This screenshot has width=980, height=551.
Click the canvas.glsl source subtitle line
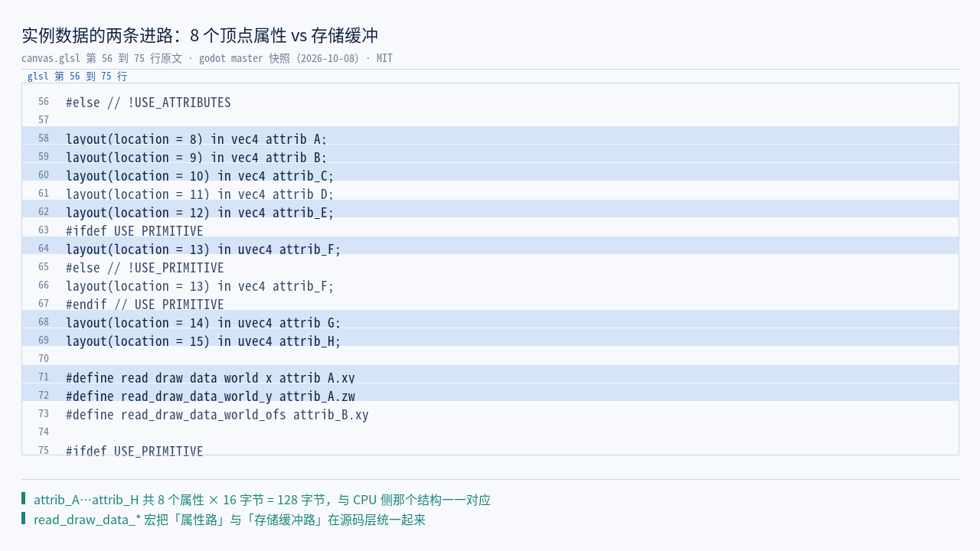(x=207, y=58)
